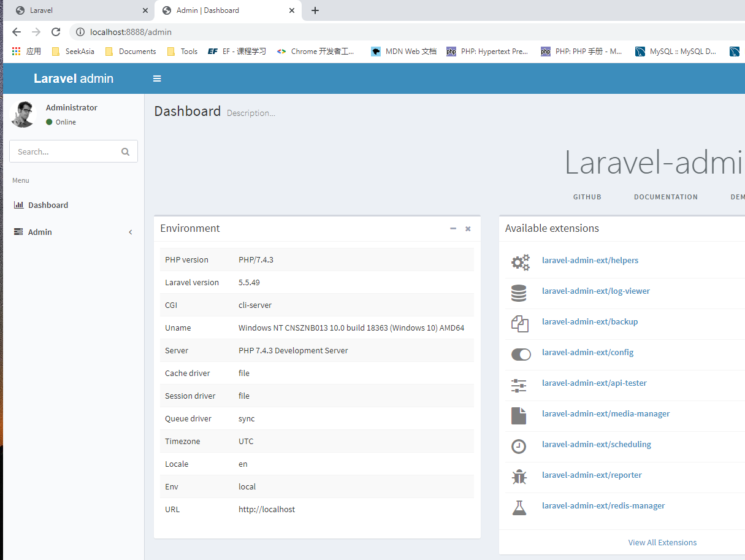The height and width of the screenshot is (560, 745).
Task: Click the clock icon for scheduling extension
Action: click(x=519, y=447)
